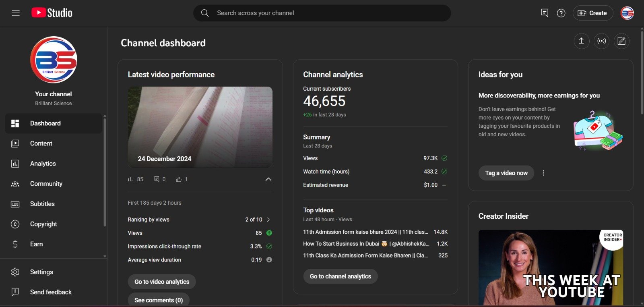Click the main page vertical scrollbar
644x307 pixels.
[x=642, y=73]
